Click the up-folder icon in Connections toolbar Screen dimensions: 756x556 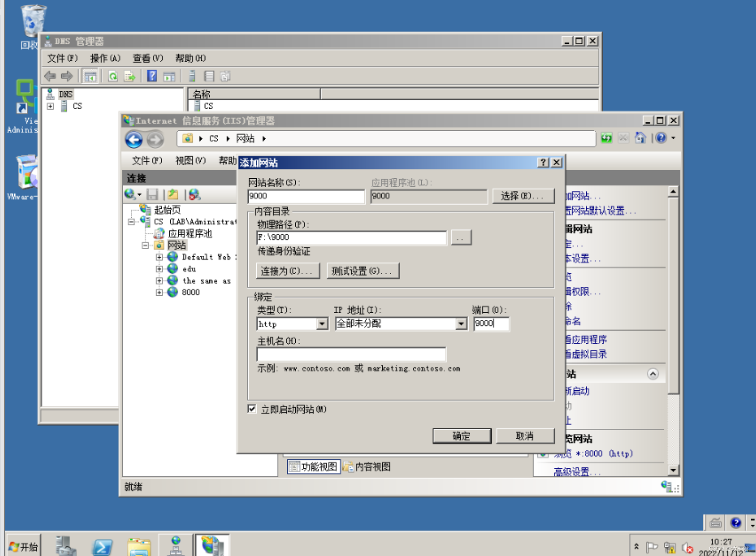coord(173,194)
